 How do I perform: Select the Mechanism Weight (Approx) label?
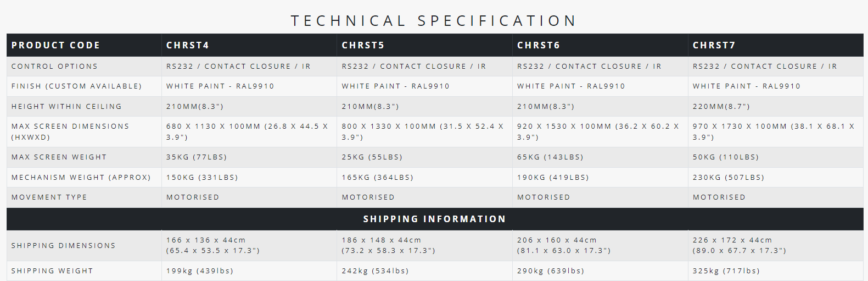click(81, 177)
